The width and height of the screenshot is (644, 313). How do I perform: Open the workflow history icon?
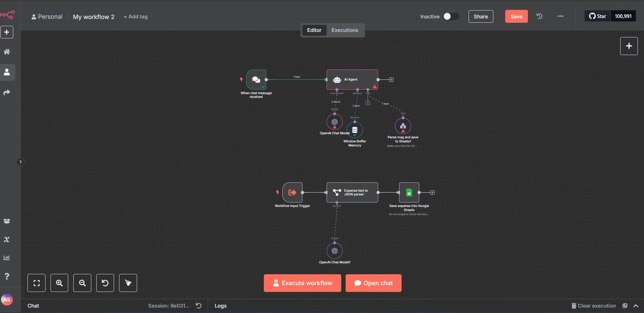click(x=539, y=17)
